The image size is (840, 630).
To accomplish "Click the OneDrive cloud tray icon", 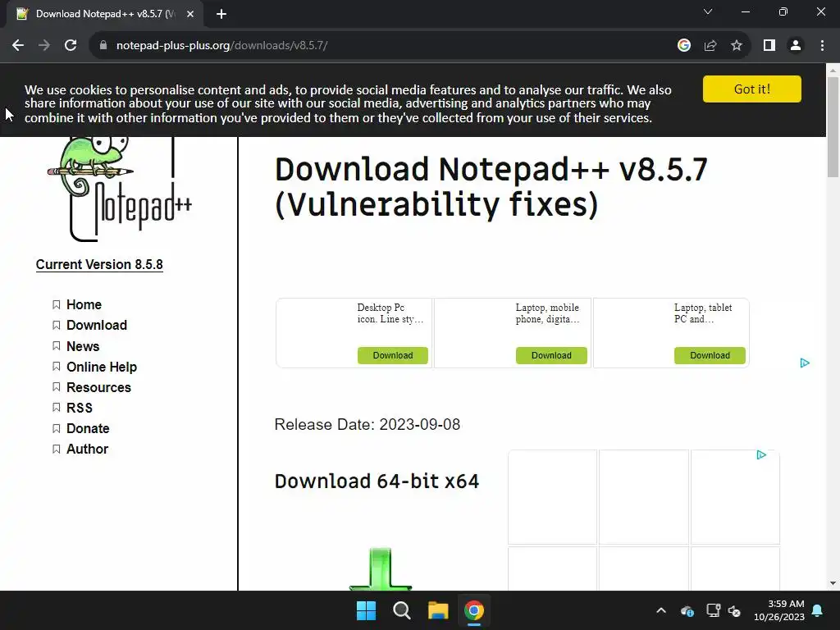I will pyautogui.click(x=687, y=610).
